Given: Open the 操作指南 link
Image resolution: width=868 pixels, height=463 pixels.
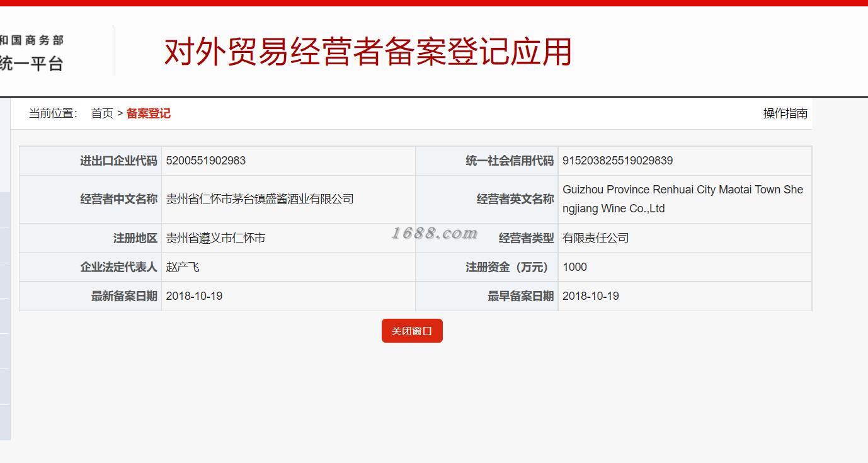Looking at the screenshot, I should coord(785,113).
